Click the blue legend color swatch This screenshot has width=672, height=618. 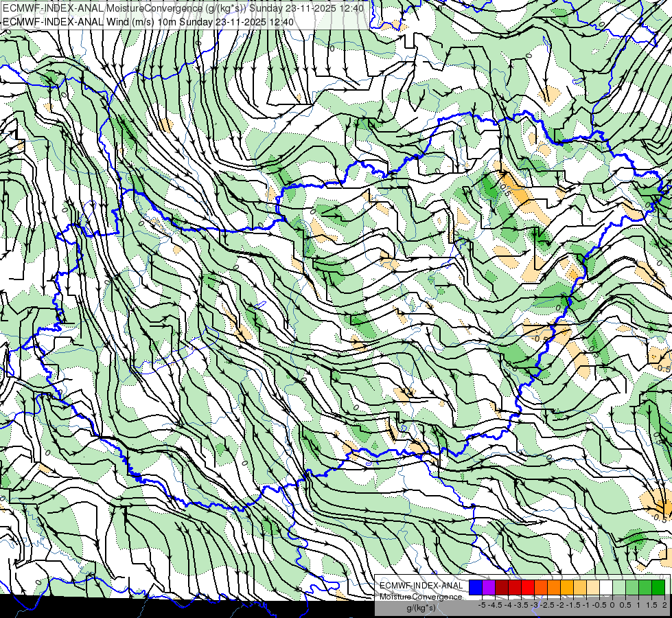(x=476, y=588)
